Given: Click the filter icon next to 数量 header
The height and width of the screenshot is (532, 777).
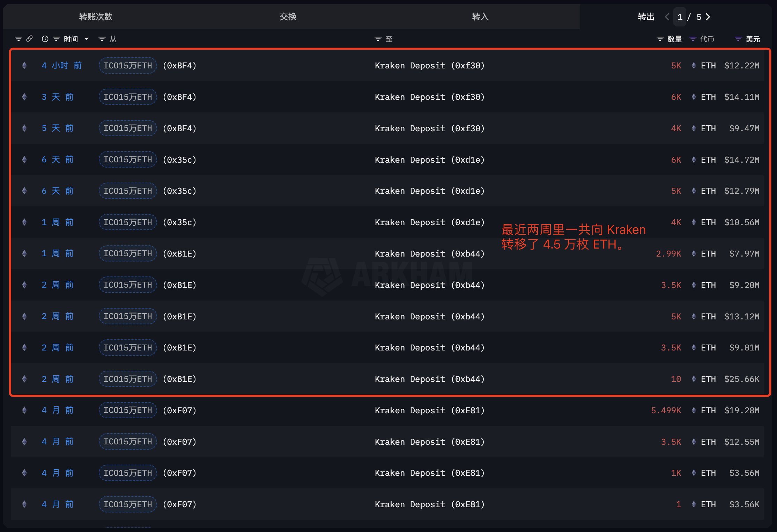Looking at the screenshot, I should coord(660,39).
